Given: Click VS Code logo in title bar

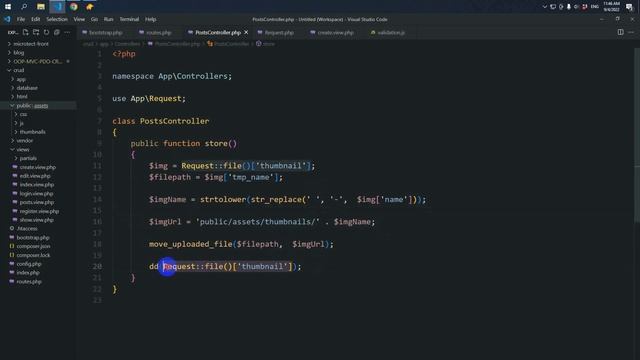Looking at the screenshot, I should point(7,19).
